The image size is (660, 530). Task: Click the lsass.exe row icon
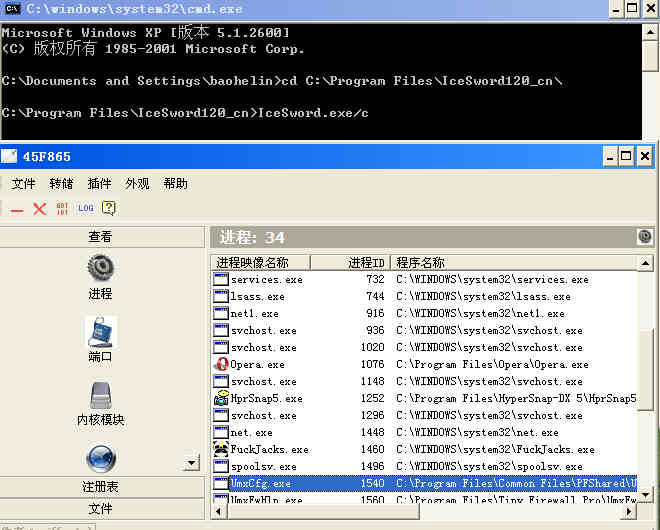coord(221,296)
